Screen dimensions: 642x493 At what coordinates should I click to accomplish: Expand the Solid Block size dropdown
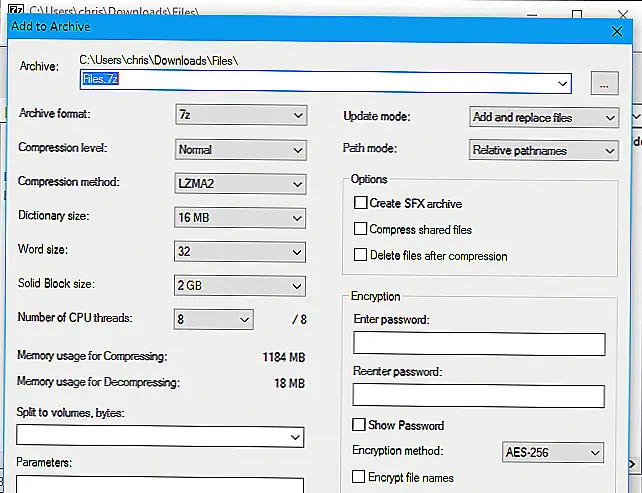(x=240, y=287)
